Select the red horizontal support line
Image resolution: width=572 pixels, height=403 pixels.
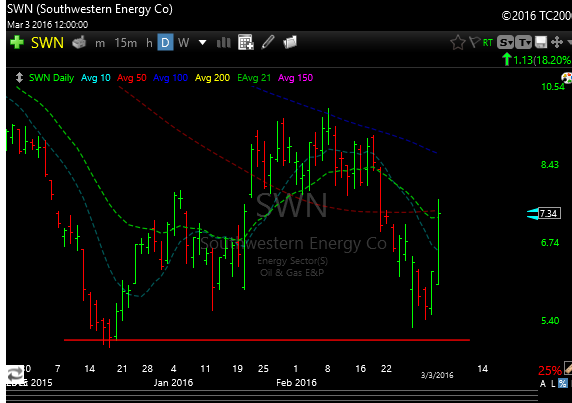coord(267,340)
